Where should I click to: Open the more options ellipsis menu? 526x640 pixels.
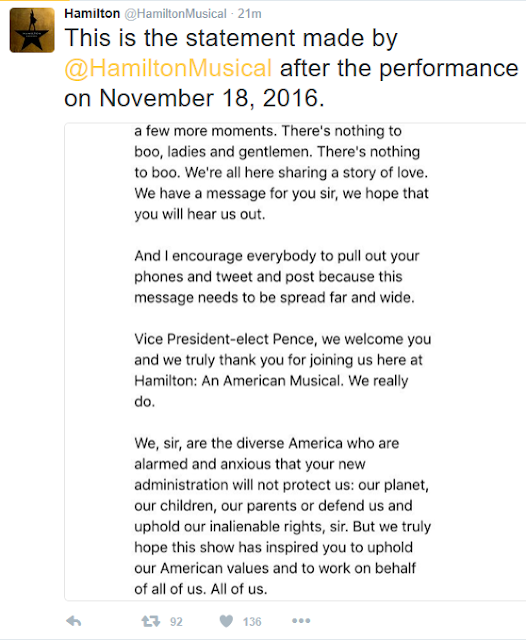tap(301, 621)
